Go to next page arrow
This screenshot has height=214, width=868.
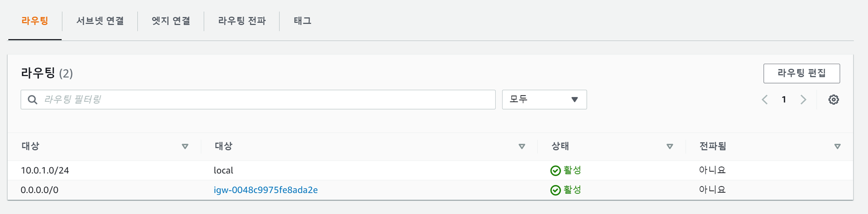click(803, 100)
